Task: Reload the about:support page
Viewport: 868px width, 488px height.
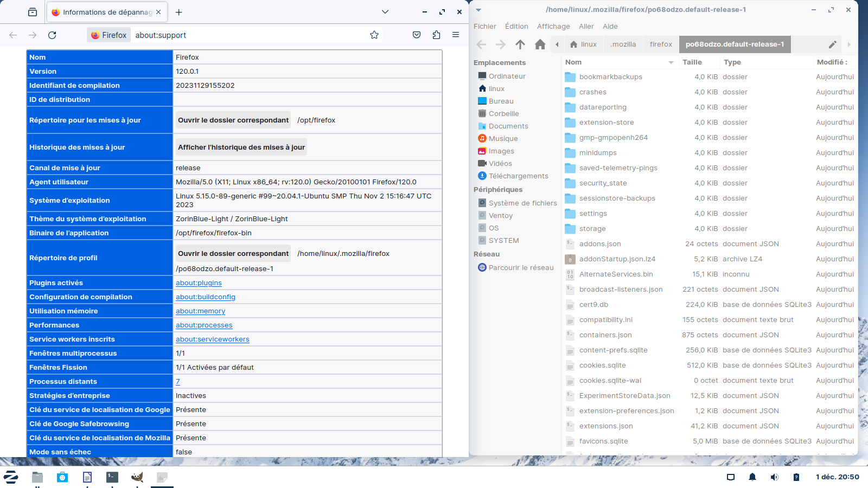Action: [x=52, y=35]
